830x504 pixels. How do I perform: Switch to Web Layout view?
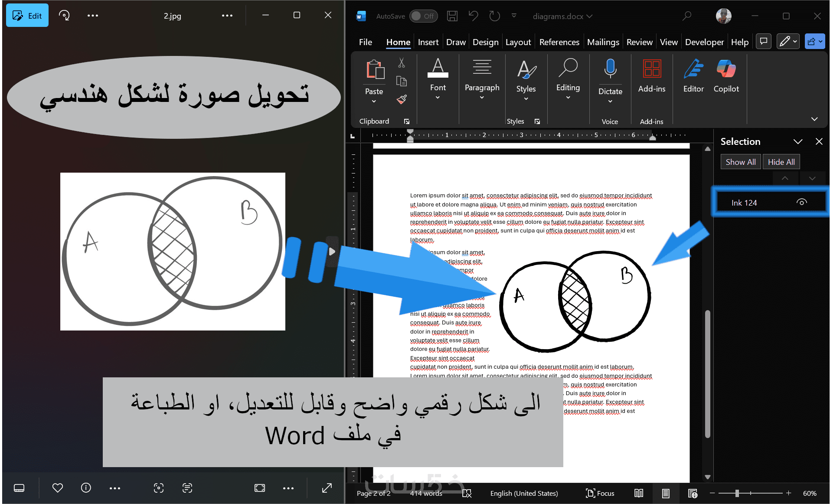click(x=693, y=493)
